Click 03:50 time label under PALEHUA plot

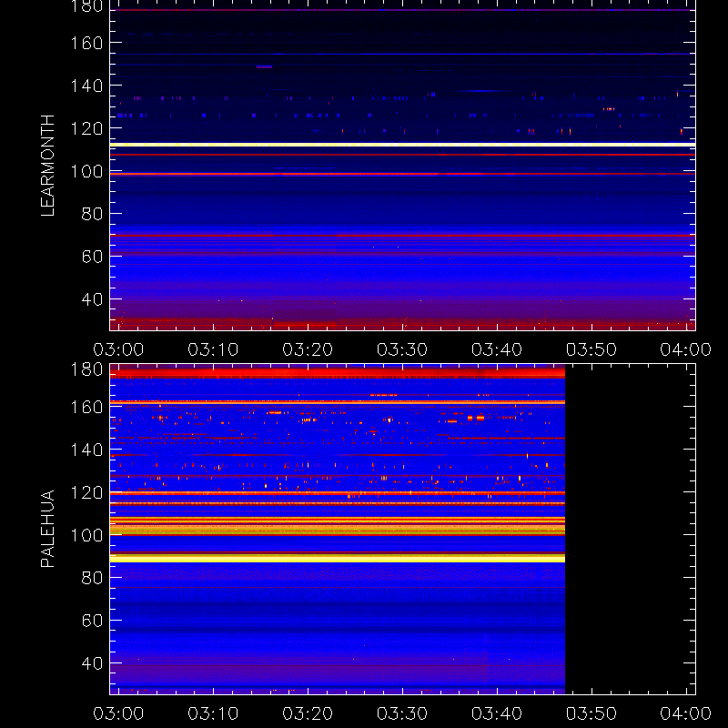pos(591,713)
